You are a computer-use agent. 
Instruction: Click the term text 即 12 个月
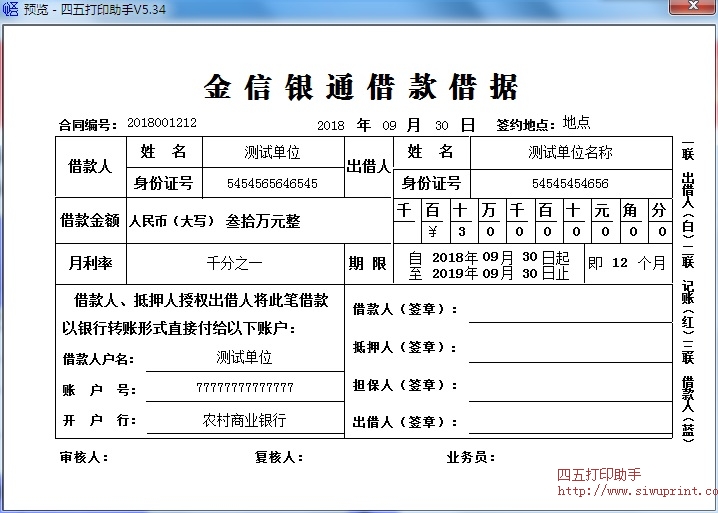tap(626, 263)
